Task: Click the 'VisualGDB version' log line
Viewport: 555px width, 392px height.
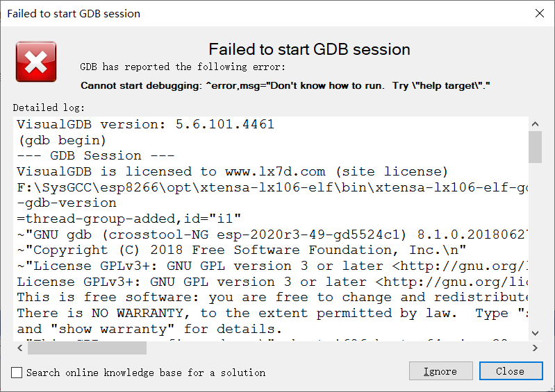Action: (145, 125)
